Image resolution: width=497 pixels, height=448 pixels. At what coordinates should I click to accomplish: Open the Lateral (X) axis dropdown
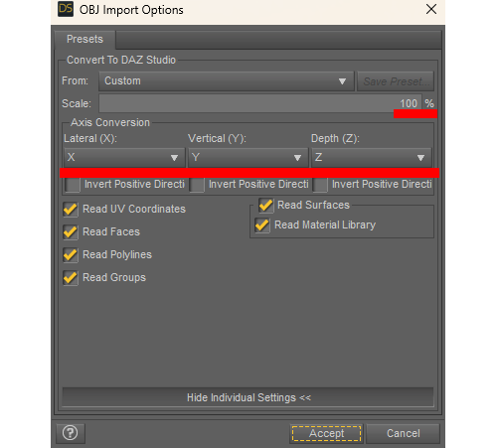[124, 157]
